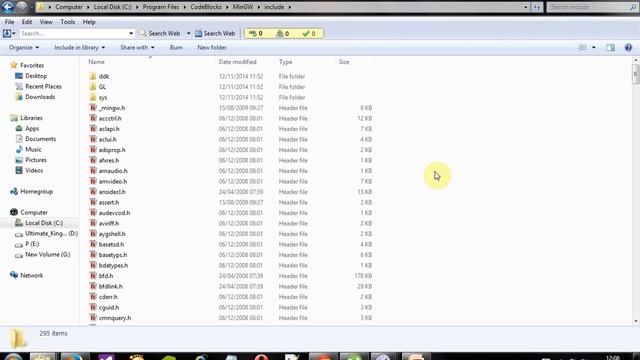This screenshot has width=640, height=360.
Task: Click the vertical scrollbar thumb
Action: tap(636, 74)
